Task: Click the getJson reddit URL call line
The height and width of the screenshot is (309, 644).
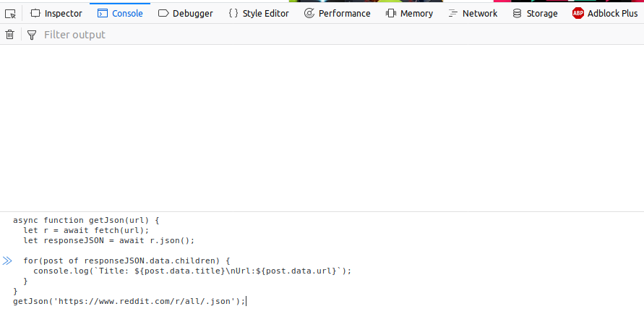Action: pos(129,302)
